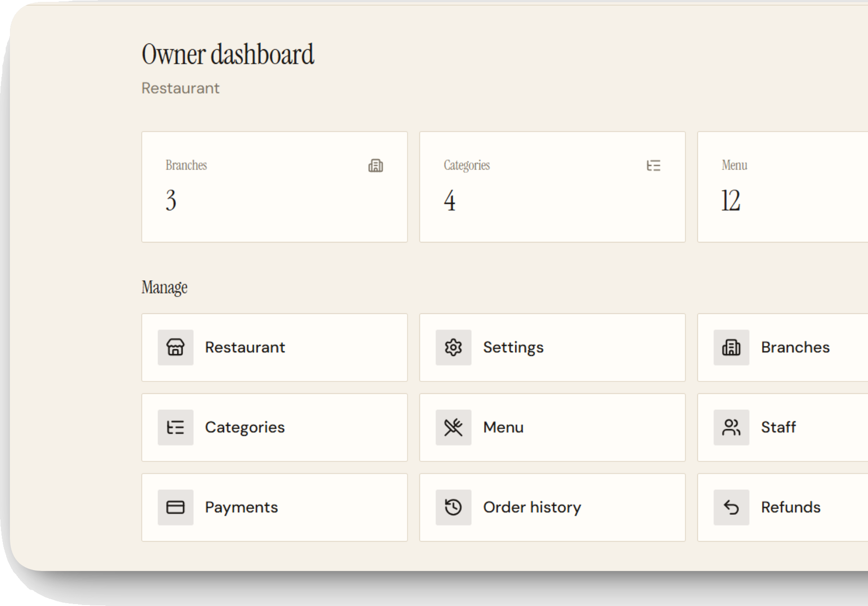Click the list icon beside Categories in Manage

pos(175,427)
